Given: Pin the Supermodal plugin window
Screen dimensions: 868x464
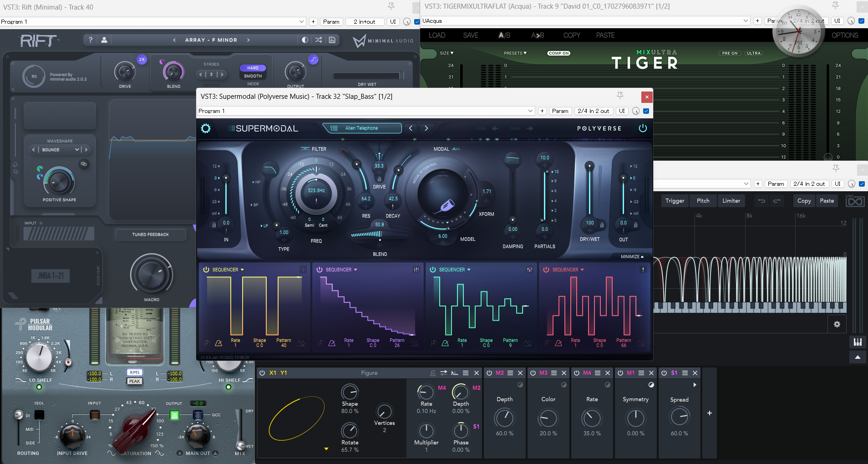Looking at the screenshot, I should 620,96.
